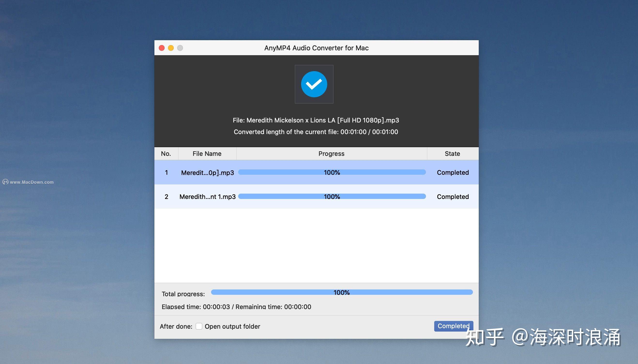Click the Completed state of row 2
The height and width of the screenshot is (364, 638).
pyautogui.click(x=453, y=197)
